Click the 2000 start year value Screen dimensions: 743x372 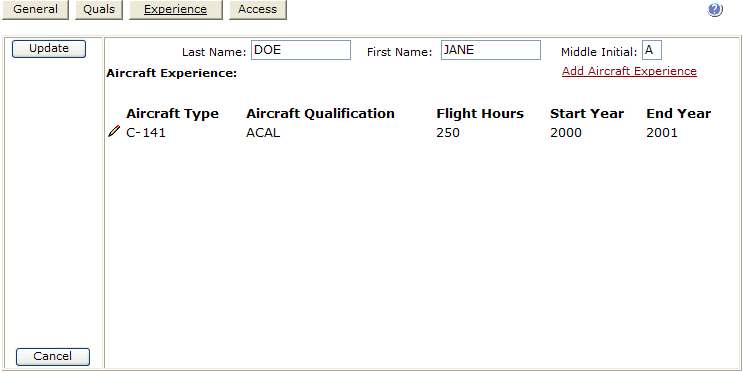(x=566, y=133)
